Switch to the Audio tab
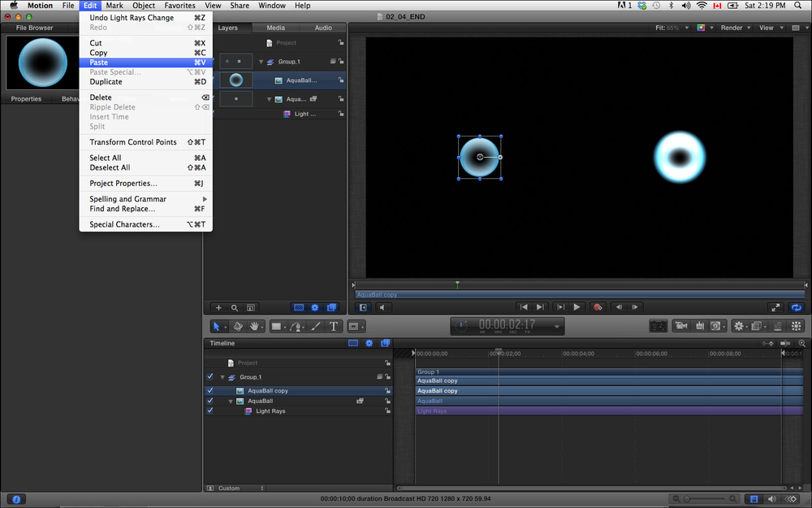This screenshot has width=812, height=508. 323,28
